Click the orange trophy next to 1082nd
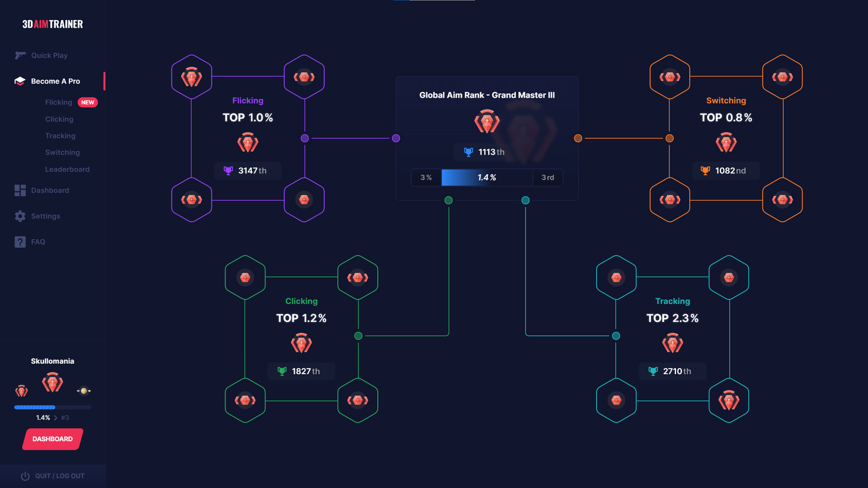This screenshot has width=868, height=488. tap(705, 170)
